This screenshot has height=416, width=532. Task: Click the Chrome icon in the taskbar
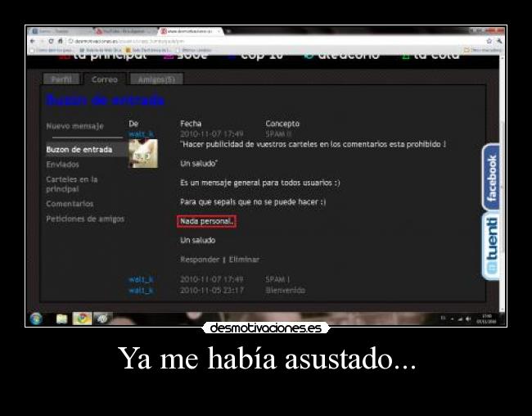82,319
